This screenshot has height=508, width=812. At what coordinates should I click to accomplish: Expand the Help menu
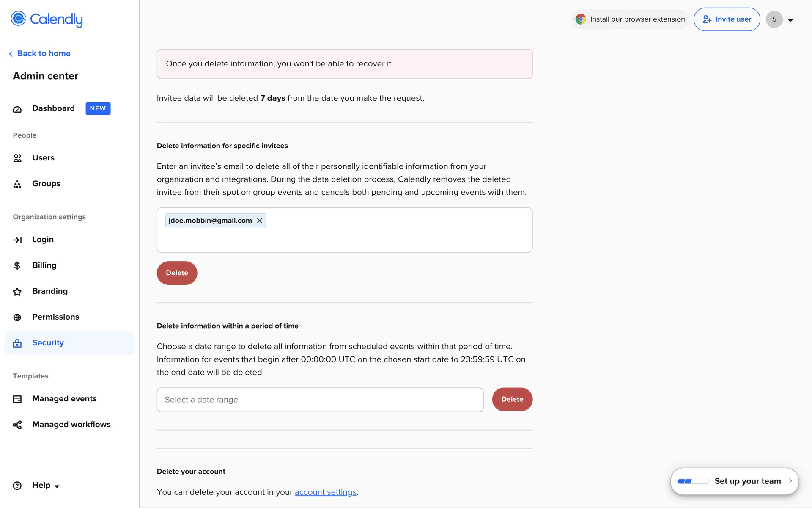(x=46, y=486)
